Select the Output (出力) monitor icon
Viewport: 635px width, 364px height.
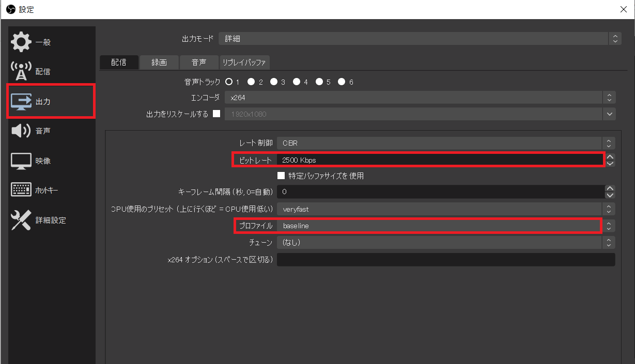(x=21, y=102)
